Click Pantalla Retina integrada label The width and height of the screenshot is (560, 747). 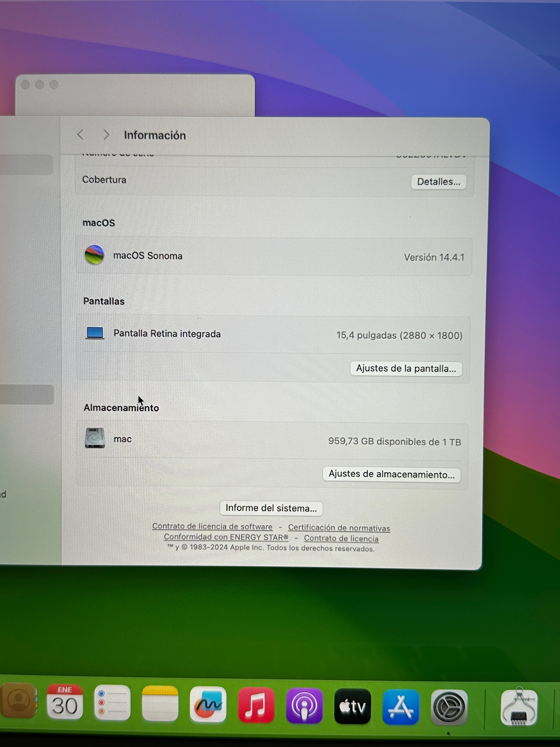167,334
